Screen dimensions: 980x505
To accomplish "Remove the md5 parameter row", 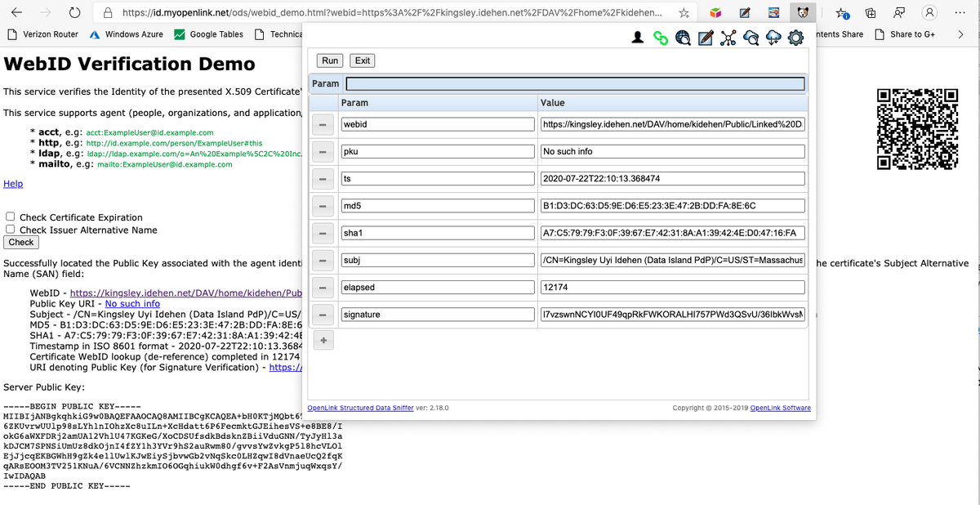I will (x=323, y=206).
